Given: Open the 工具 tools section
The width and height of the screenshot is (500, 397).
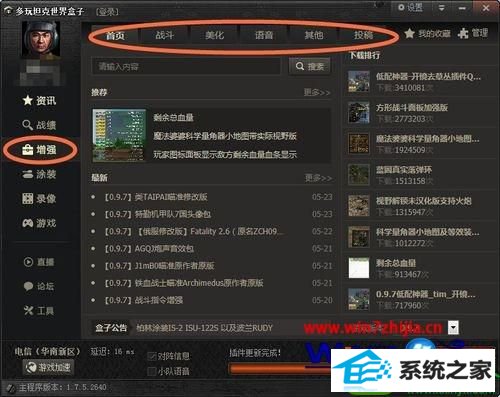Looking at the screenshot, I should [39, 311].
